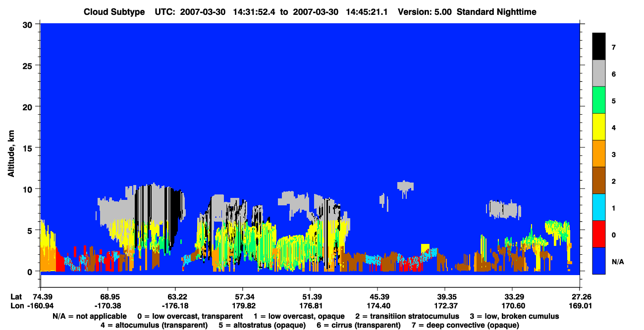Click legend text '7 = deep convective (opaque)'

point(465,325)
